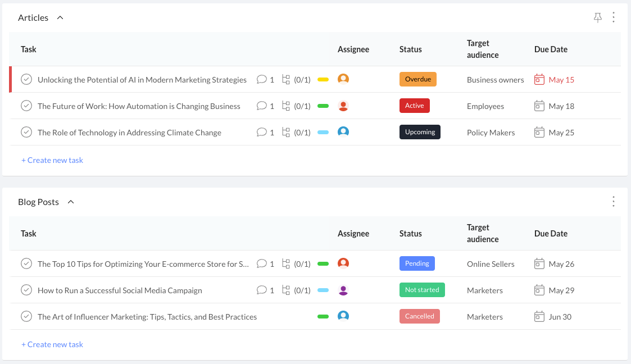
Task: Click the pin icon in Articles section
Action: pos(597,18)
